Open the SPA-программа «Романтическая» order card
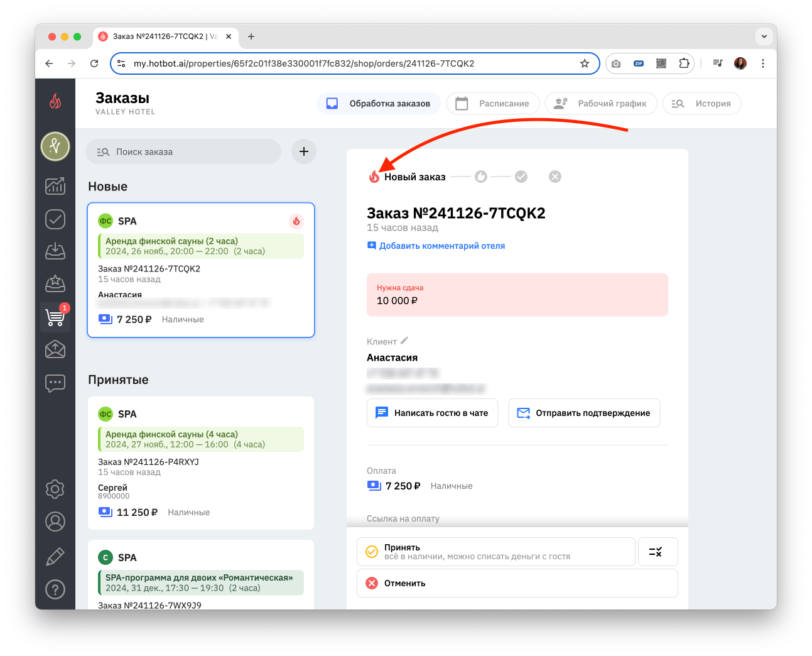 (201, 574)
